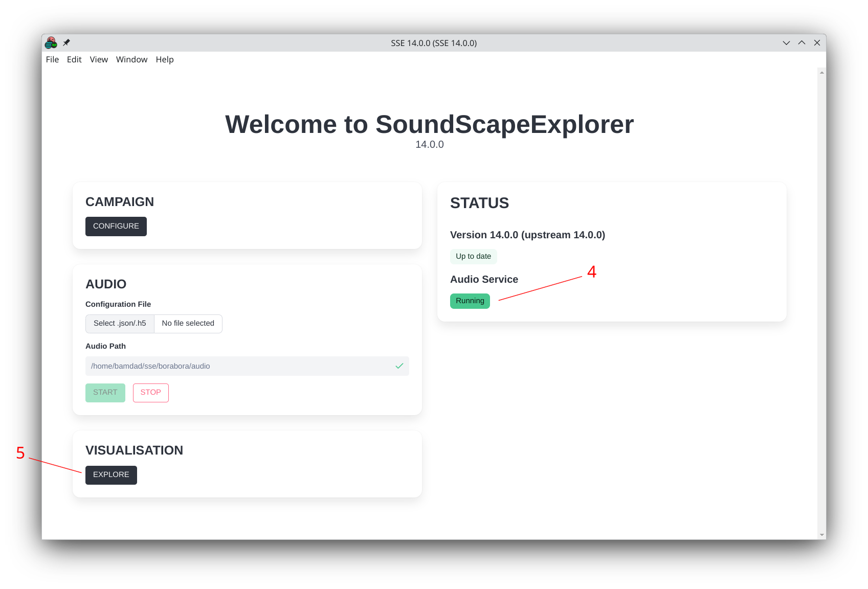The width and height of the screenshot is (868, 589).
Task: Click the SoundScapeExplorer app icon in titlebar
Action: click(52, 42)
